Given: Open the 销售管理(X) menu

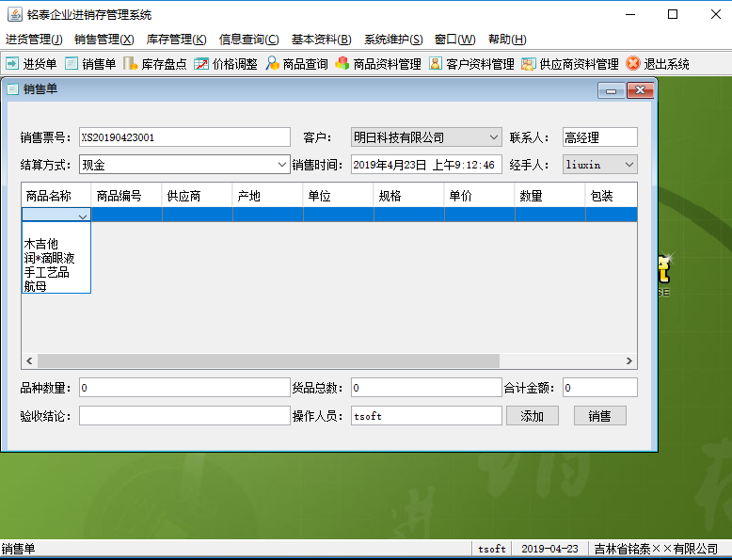Looking at the screenshot, I should [104, 40].
